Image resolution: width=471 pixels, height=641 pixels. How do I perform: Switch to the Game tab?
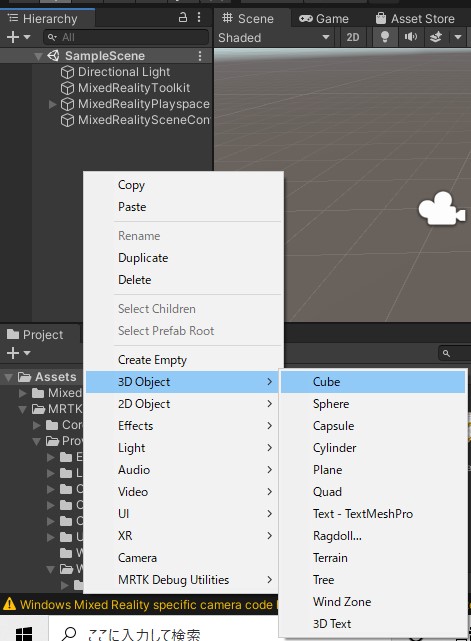pyautogui.click(x=323, y=18)
